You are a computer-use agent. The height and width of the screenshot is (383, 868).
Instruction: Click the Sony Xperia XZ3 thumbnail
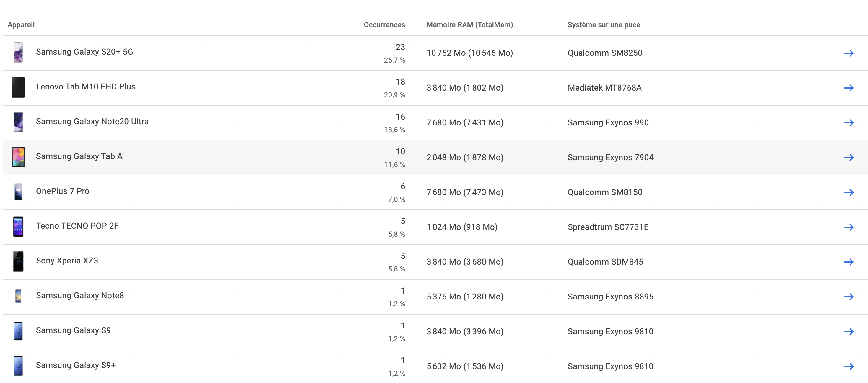click(x=19, y=262)
